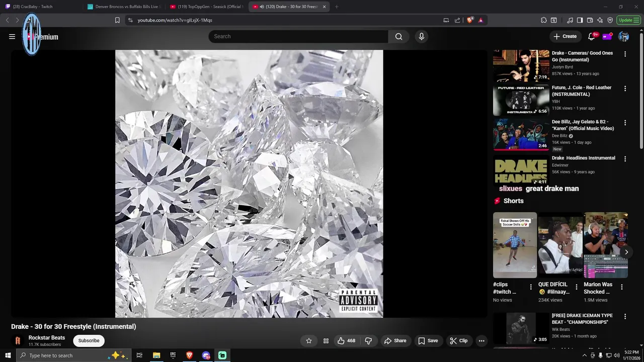
Task: View site information icon beside URL
Action: (x=130, y=20)
